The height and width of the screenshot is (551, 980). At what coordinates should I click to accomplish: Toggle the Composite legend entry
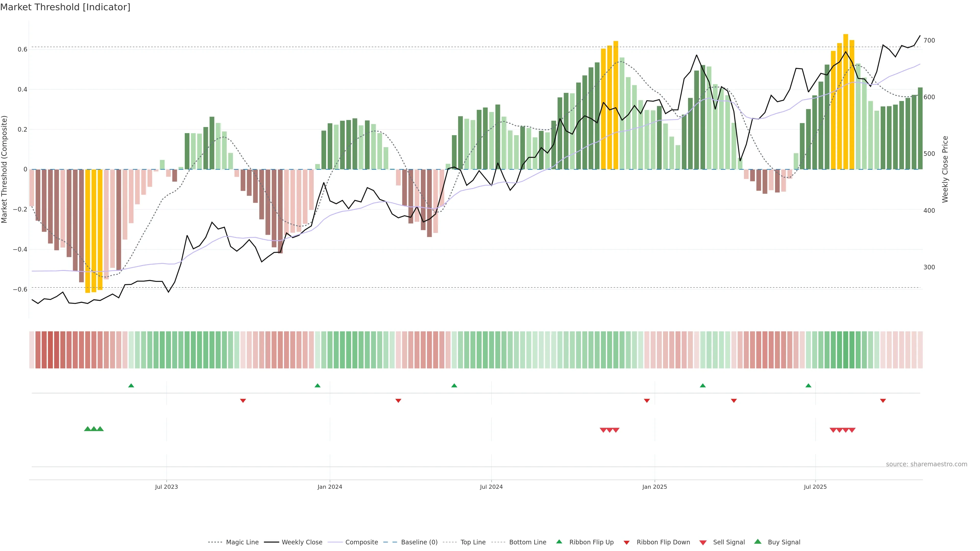point(361,542)
